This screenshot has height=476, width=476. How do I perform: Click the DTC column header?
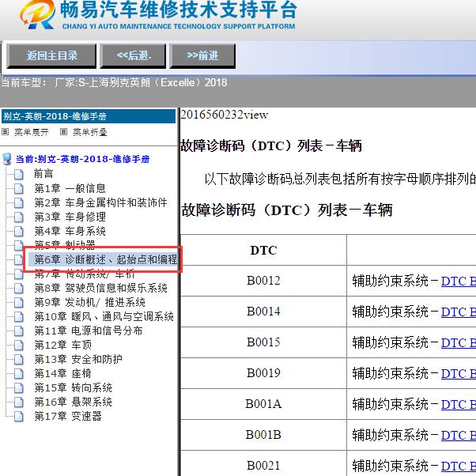(x=263, y=251)
